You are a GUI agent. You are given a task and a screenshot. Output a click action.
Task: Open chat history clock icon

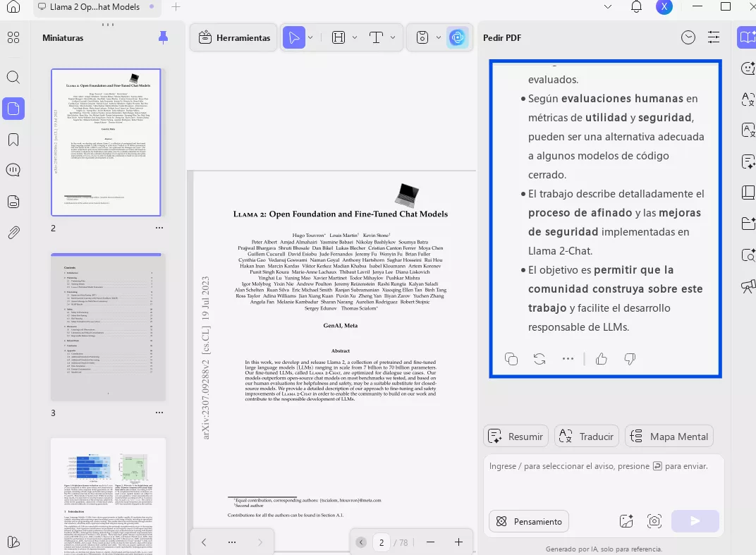click(x=688, y=37)
